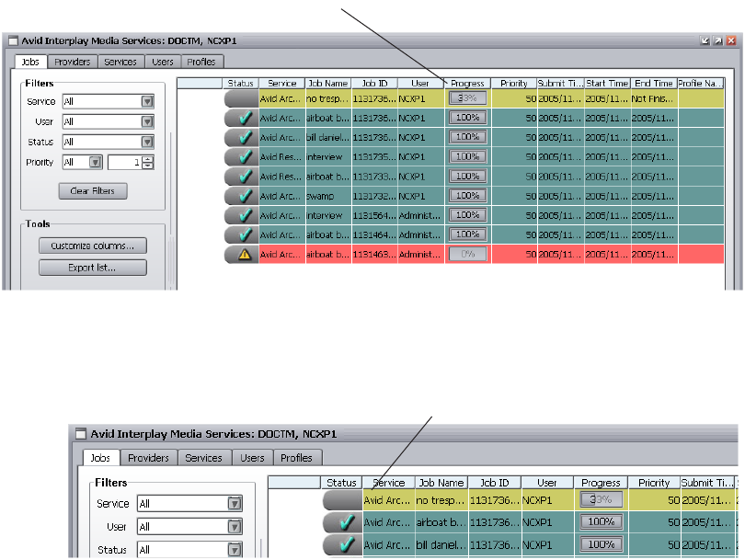
Task: Click the completed checkmark icon in swamp row
Action: [x=246, y=196]
